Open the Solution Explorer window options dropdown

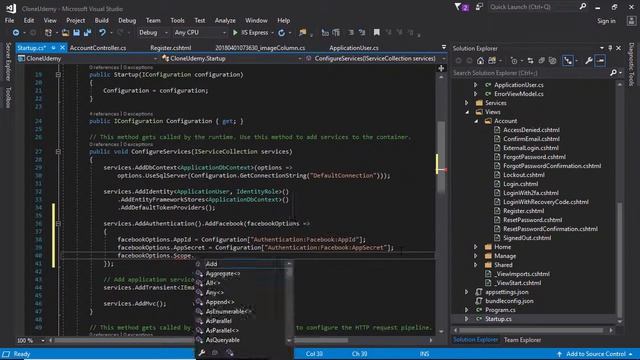pos(602,48)
